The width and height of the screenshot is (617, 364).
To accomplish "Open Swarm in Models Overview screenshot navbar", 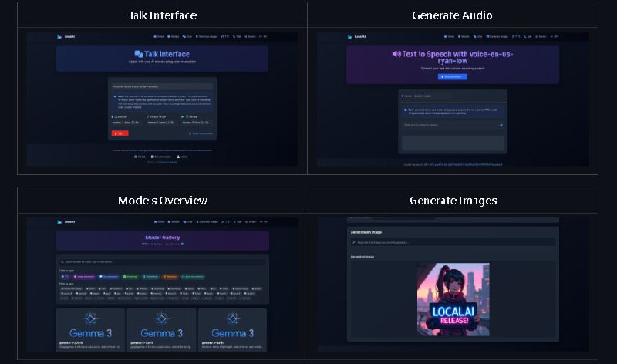I will coord(250,222).
